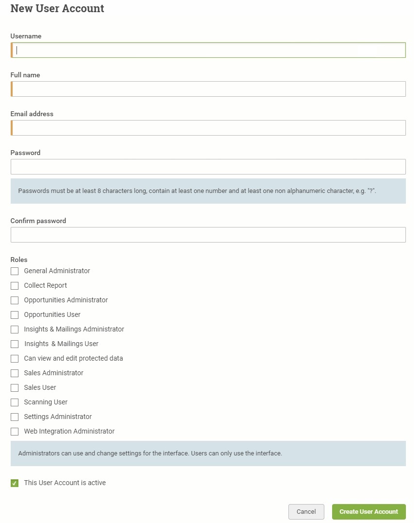Screen dimensions: 420x523
Task: Click the Username input field
Action: 208,50
